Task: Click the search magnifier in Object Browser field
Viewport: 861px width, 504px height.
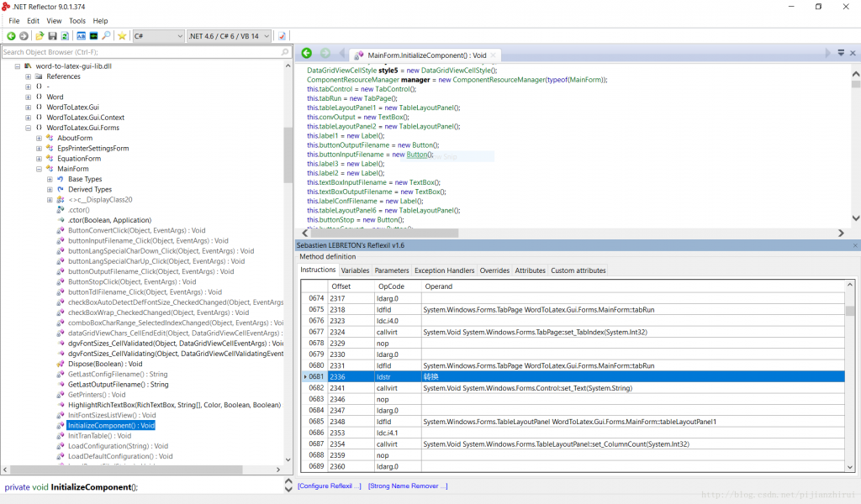Action: click(x=285, y=52)
